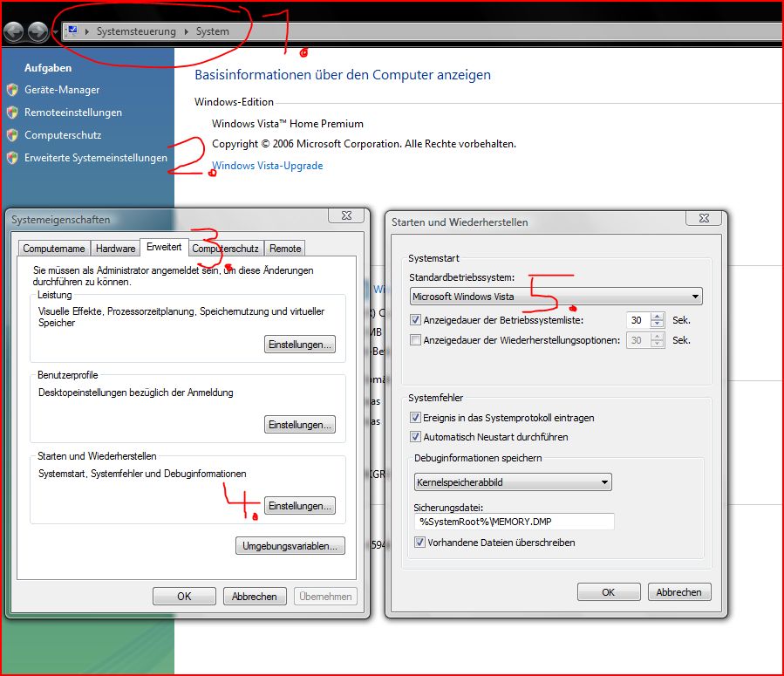The image size is (784, 676).
Task: Follow the Windows Vista-Upgrade link
Action: [x=268, y=166]
